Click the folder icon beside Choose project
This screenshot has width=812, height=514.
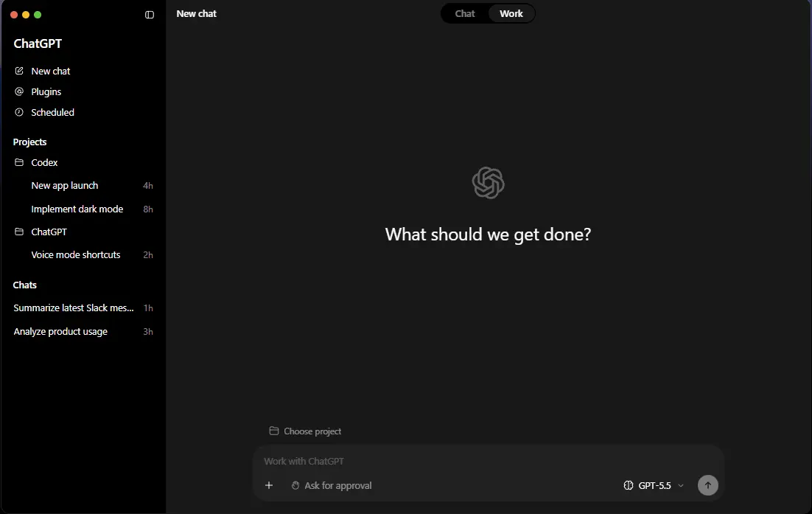[274, 431]
